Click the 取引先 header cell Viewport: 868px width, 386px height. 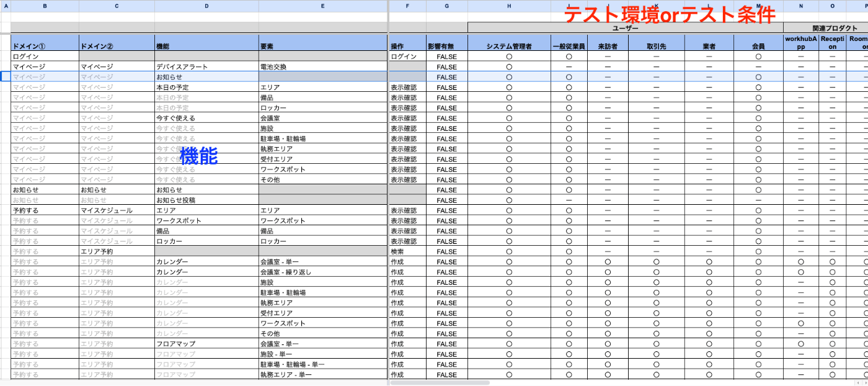pos(656,42)
